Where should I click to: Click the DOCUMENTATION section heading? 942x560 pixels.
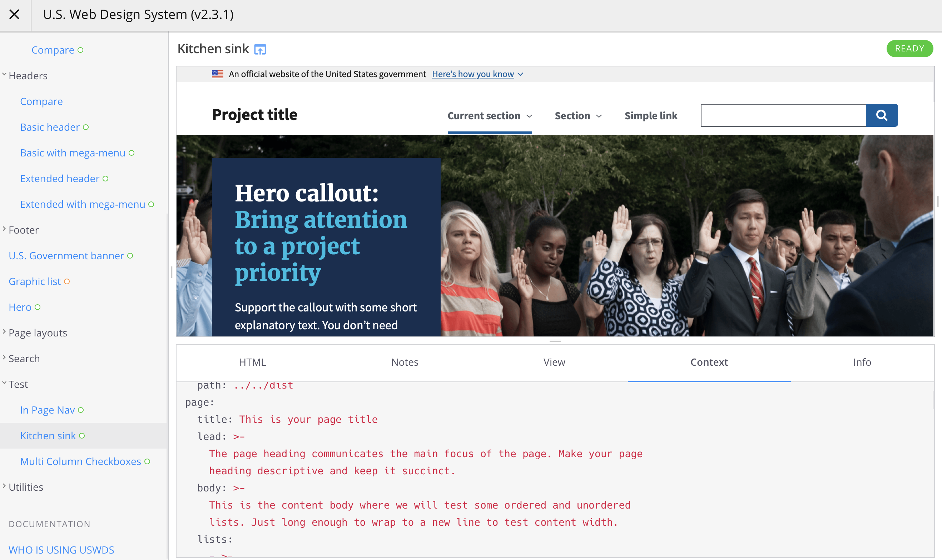[x=49, y=524]
